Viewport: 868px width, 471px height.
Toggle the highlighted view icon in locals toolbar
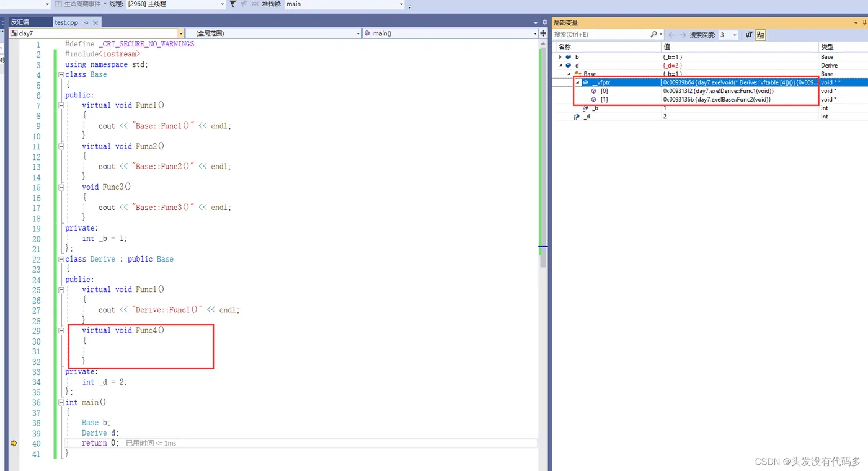pyautogui.click(x=761, y=35)
